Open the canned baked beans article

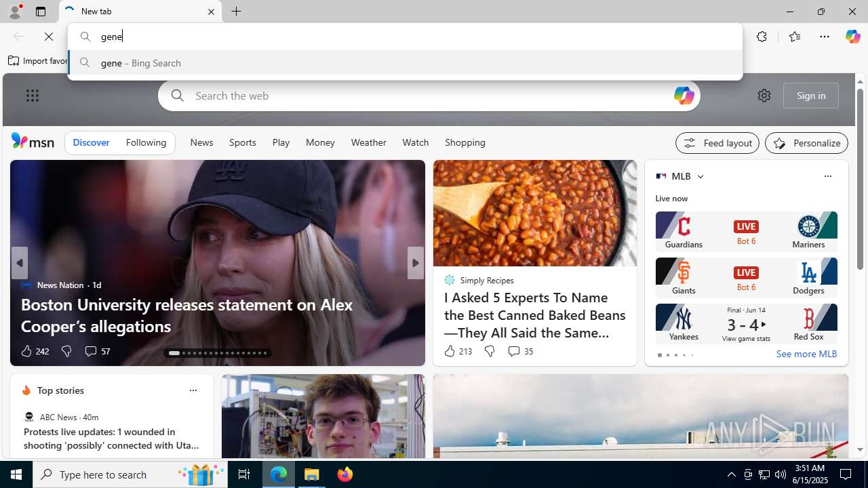535,315
